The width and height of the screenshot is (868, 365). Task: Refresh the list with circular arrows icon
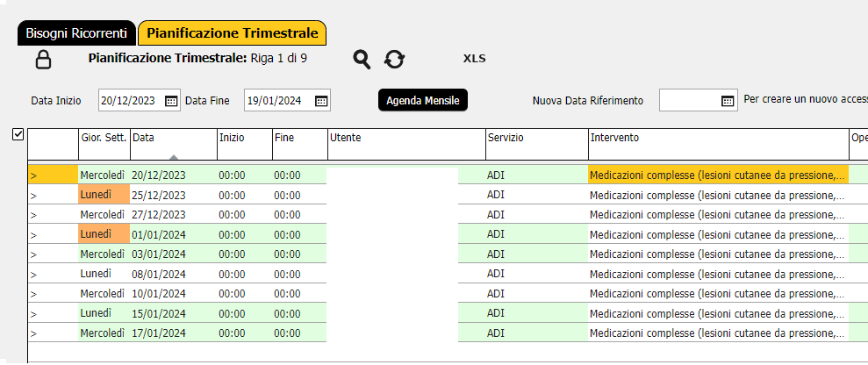pyautogui.click(x=394, y=59)
